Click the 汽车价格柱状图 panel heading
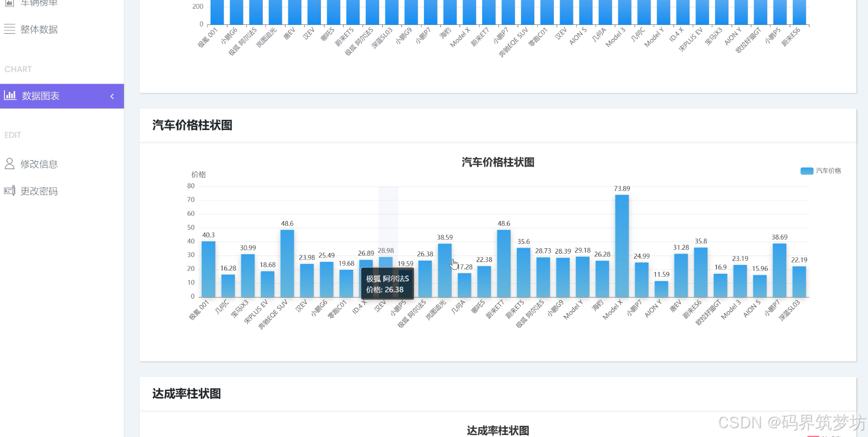Image resolution: width=868 pixels, height=437 pixels. click(x=192, y=125)
